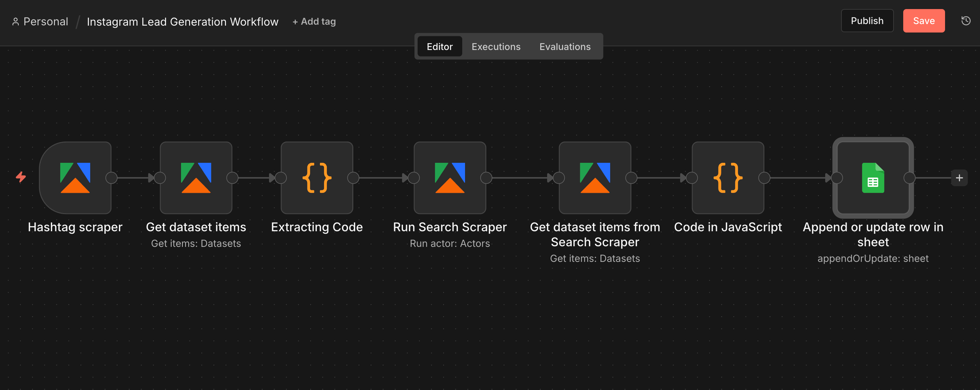Open the Personal breadcrumb
Screen dimensions: 980x390
pos(46,21)
